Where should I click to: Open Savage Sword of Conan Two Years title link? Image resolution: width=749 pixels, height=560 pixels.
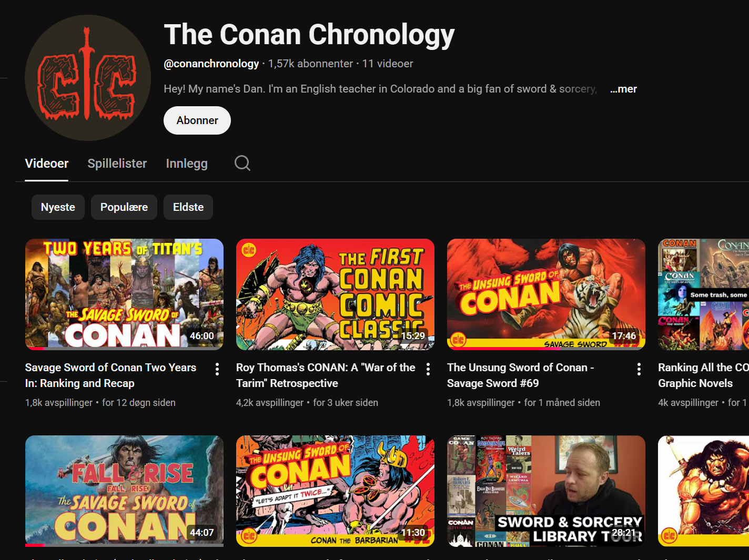(110, 375)
